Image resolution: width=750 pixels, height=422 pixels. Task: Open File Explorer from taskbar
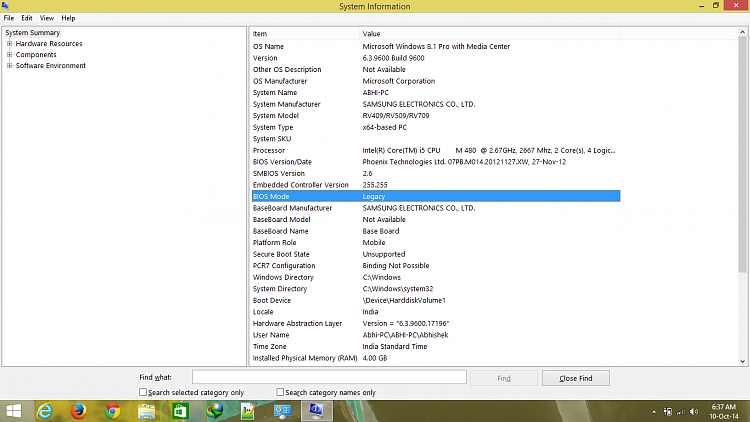[146, 411]
